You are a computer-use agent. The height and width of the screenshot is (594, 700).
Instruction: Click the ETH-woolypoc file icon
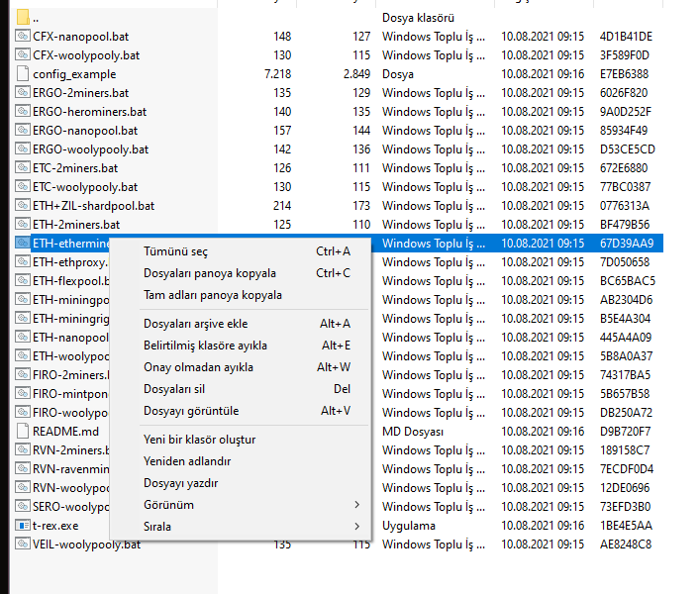23,355
